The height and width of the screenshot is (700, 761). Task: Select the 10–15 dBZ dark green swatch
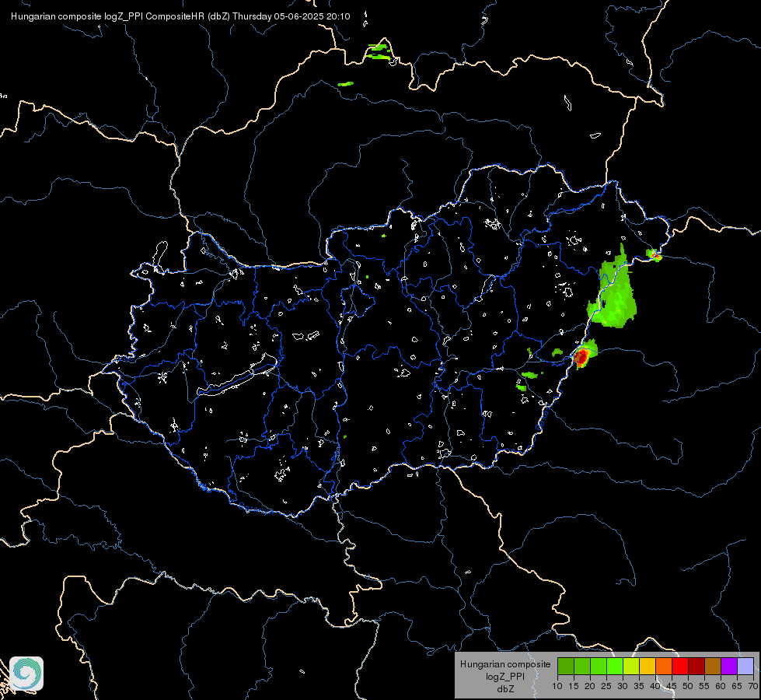(565, 667)
